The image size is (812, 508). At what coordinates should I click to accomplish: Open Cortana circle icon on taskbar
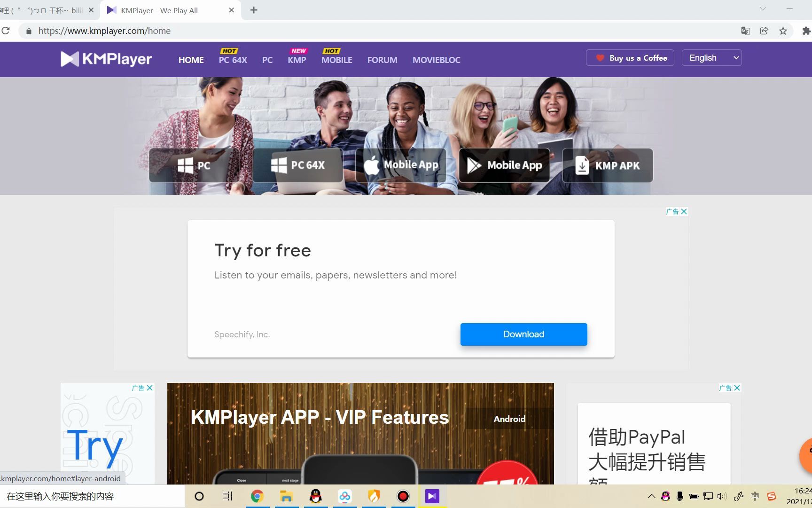coord(199,496)
